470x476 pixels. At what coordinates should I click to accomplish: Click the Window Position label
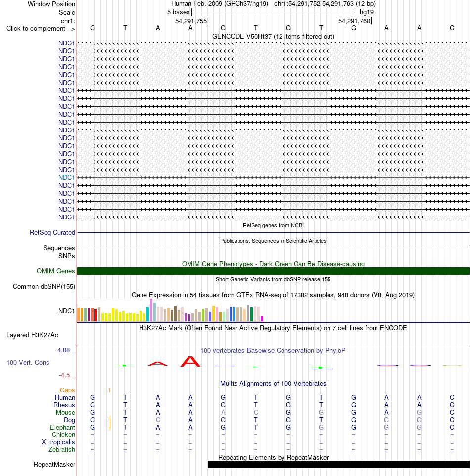(51, 4)
